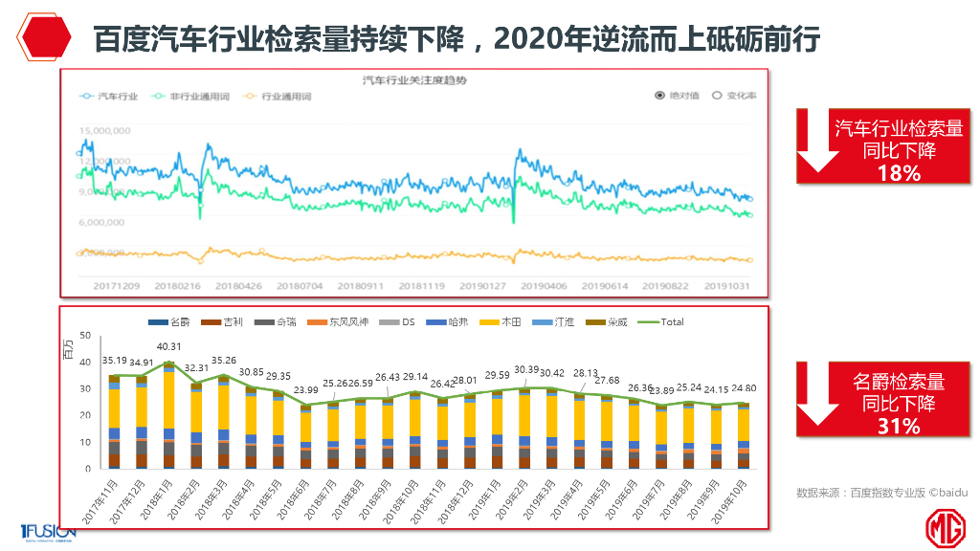This screenshot has width=980, height=551.
Task: Click the 汽车行业 legend line marker
Action: 84,96
